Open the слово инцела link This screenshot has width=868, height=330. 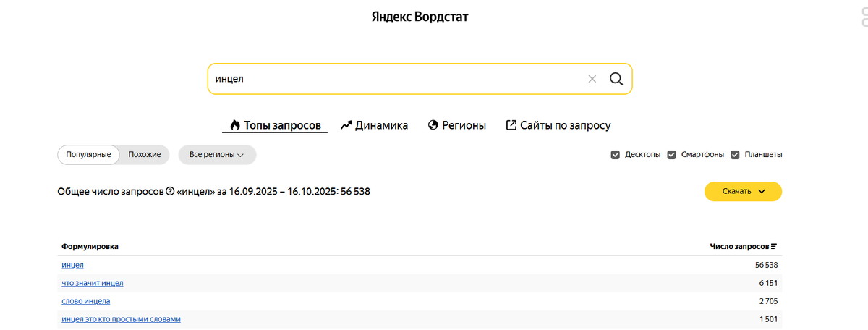(86, 301)
